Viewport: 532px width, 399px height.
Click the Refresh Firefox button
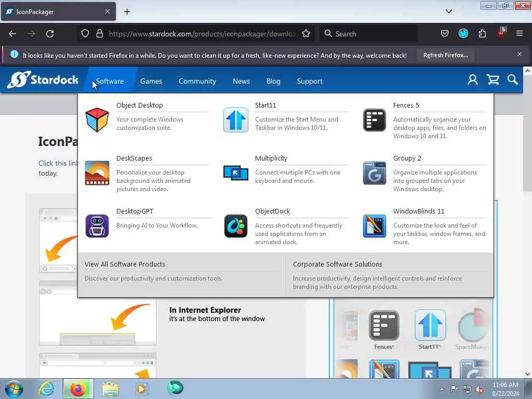pos(445,55)
